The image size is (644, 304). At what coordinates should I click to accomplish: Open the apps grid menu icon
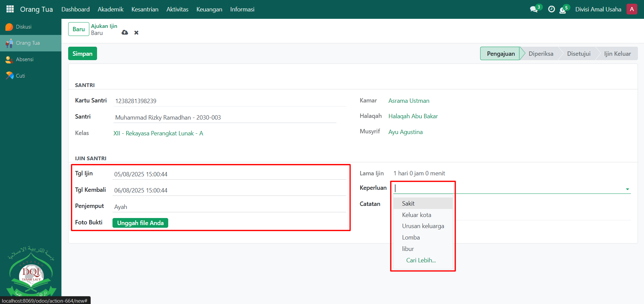click(x=10, y=9)
